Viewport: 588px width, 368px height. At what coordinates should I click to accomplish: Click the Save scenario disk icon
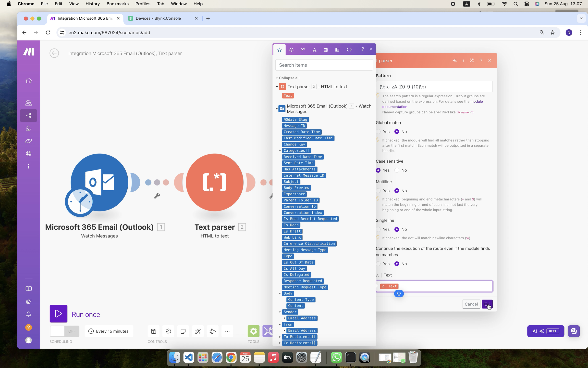point(154,331)
